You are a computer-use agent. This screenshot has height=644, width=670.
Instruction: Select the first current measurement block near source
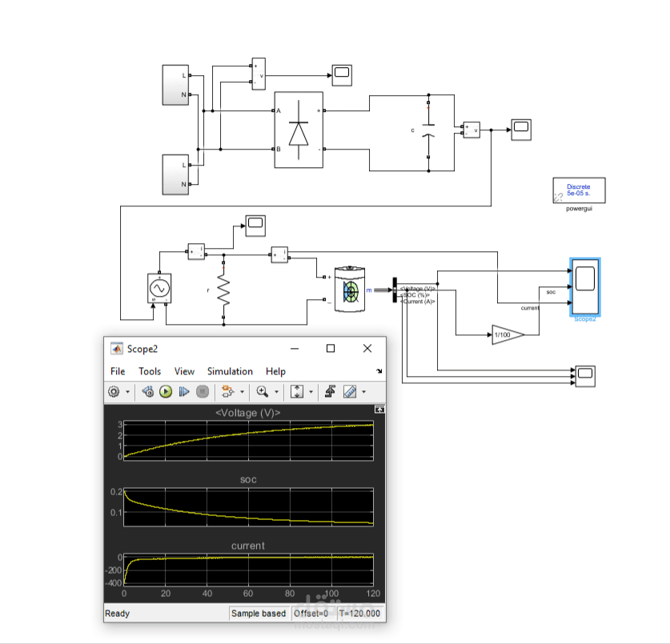[x=197, y=251]
